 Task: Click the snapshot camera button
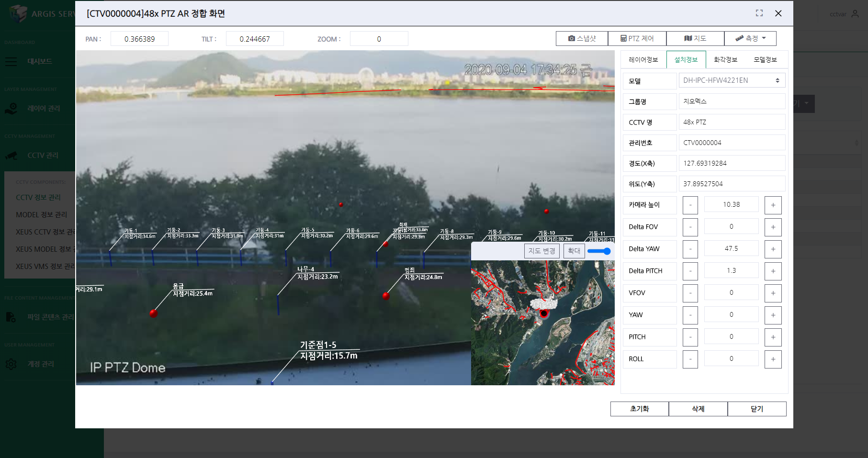point(582,38)
